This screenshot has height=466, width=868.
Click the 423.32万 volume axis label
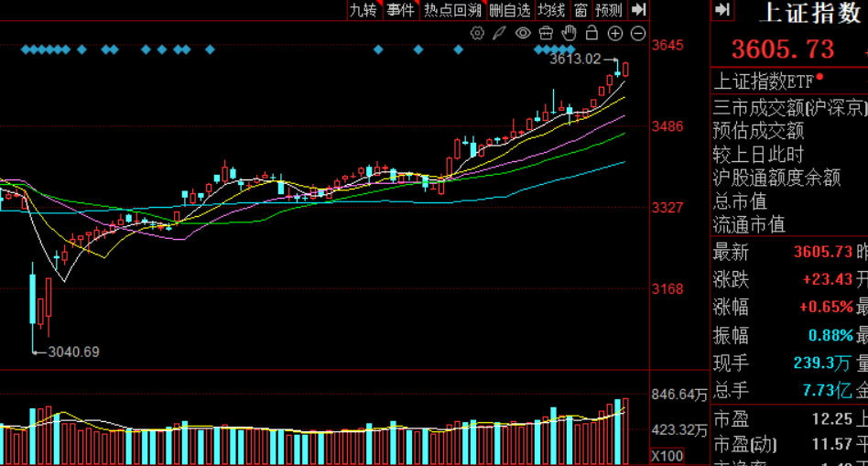coord(679,430)
